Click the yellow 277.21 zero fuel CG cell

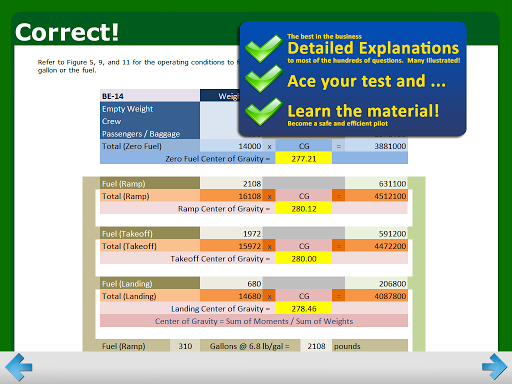point(304,159)
